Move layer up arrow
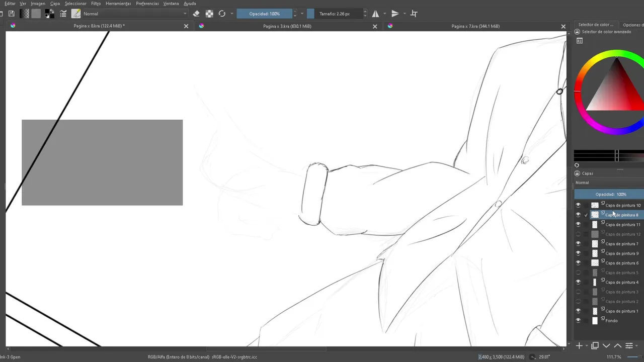This screenshot has height=362, width=644. [x=617, y=346]
